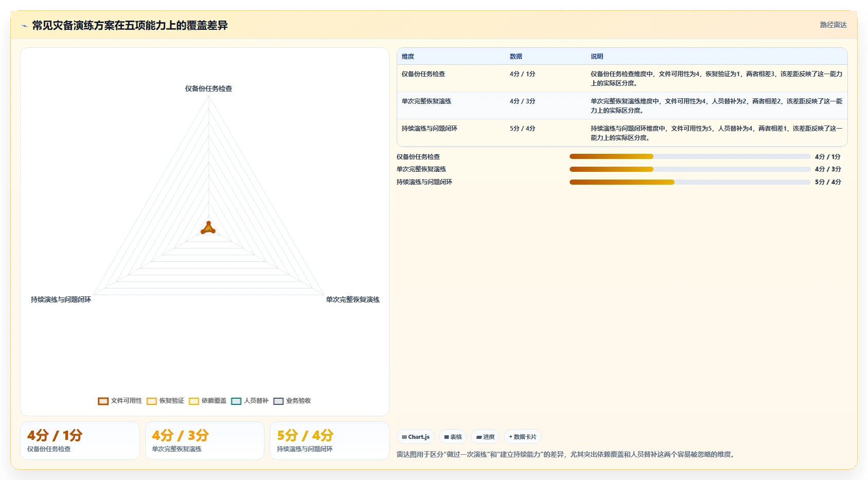
Task: Click the 数据卡片 tag chip
Action: point(523,437)
